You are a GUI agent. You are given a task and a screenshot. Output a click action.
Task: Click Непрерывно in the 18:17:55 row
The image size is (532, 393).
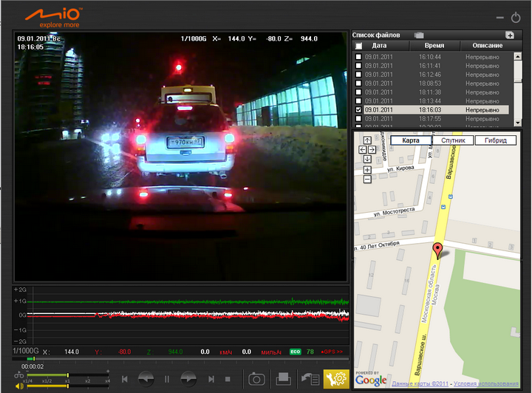click(482, 119)
